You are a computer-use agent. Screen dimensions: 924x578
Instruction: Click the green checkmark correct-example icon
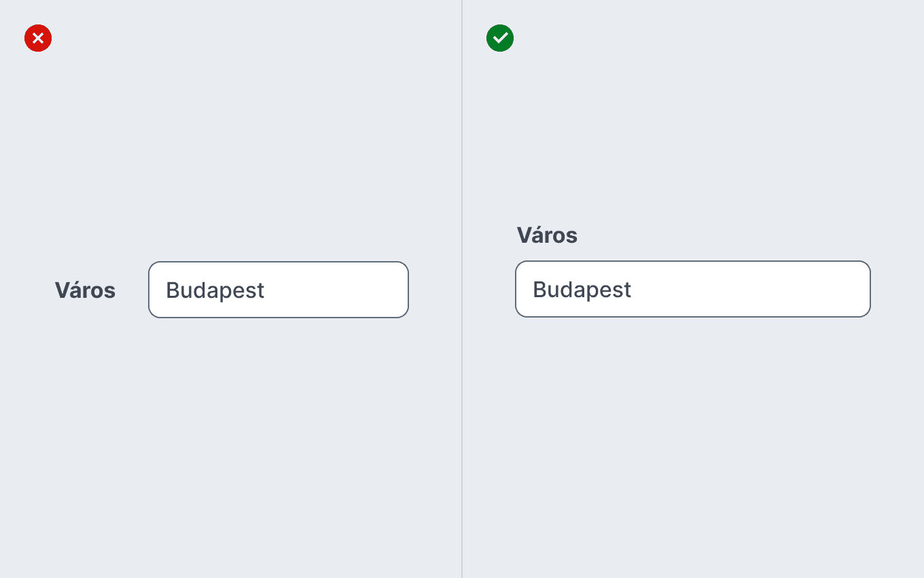pos(500,38)
